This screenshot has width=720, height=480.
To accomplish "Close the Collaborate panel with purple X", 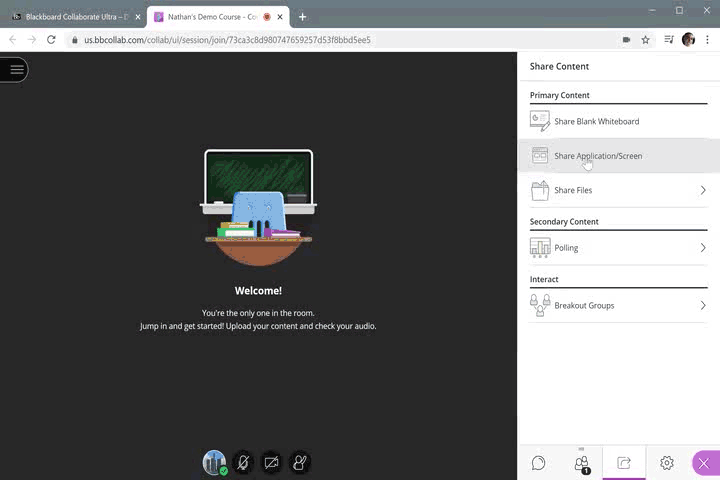I will (x=704, y=463).
